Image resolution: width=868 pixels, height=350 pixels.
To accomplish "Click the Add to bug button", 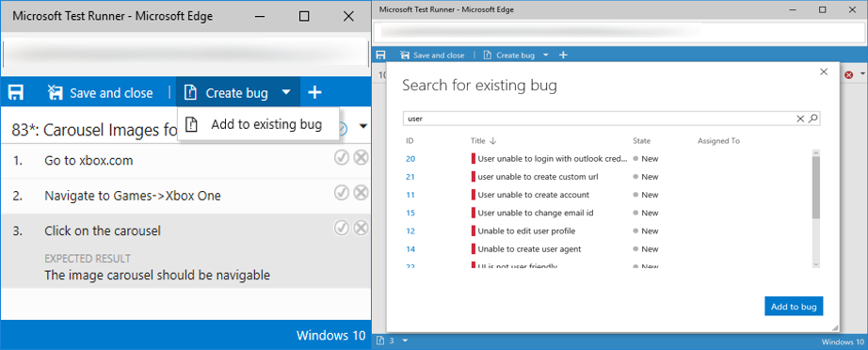I will pyautogui.click(x=794, y=307).
